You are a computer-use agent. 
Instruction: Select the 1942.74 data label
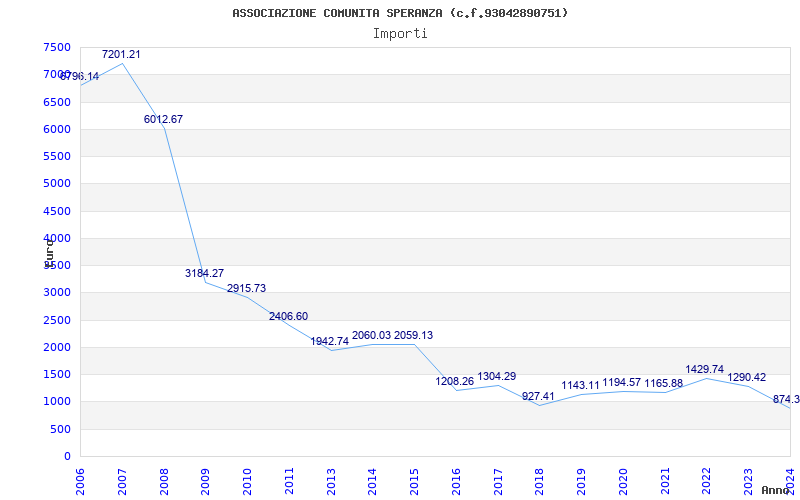click(x=330, y=341)
